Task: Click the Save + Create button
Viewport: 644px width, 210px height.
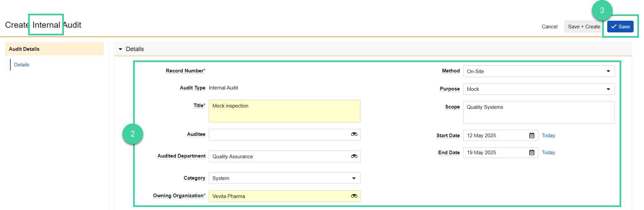Action: [x=584, y=27]
